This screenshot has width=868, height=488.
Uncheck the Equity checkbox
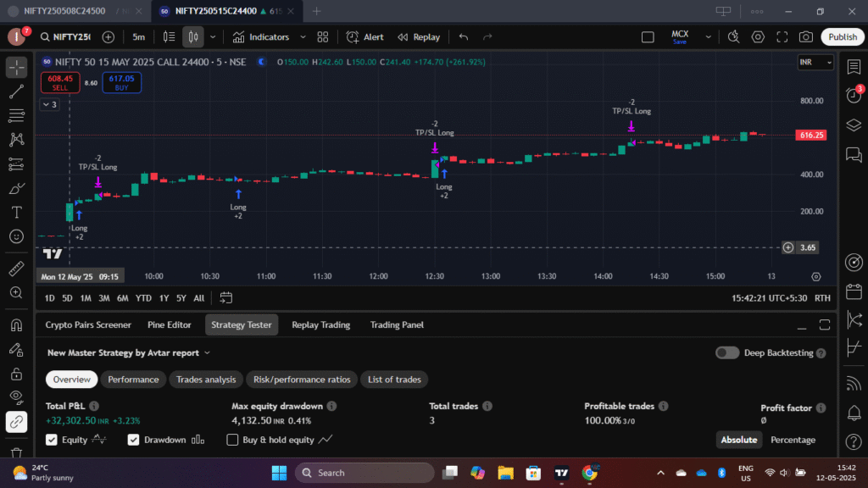point(52,440)
